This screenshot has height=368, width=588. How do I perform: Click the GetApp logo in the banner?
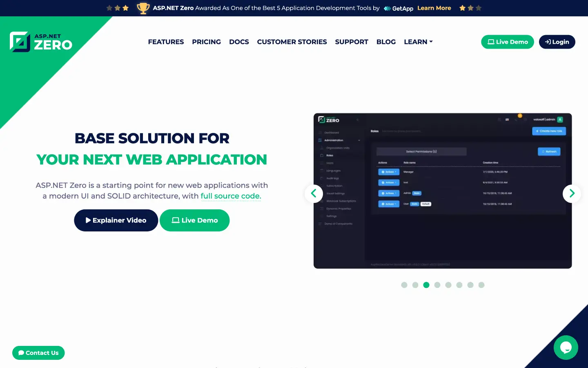tap(399, 8)
